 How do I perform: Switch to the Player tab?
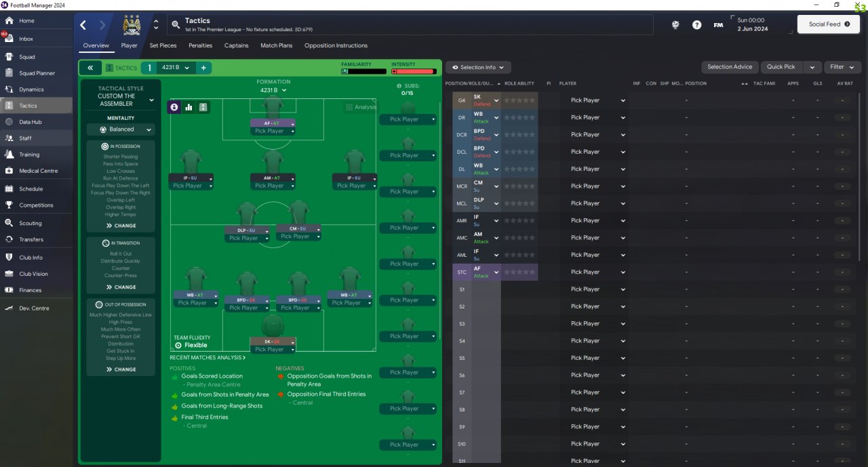click(x=130, y=45)
